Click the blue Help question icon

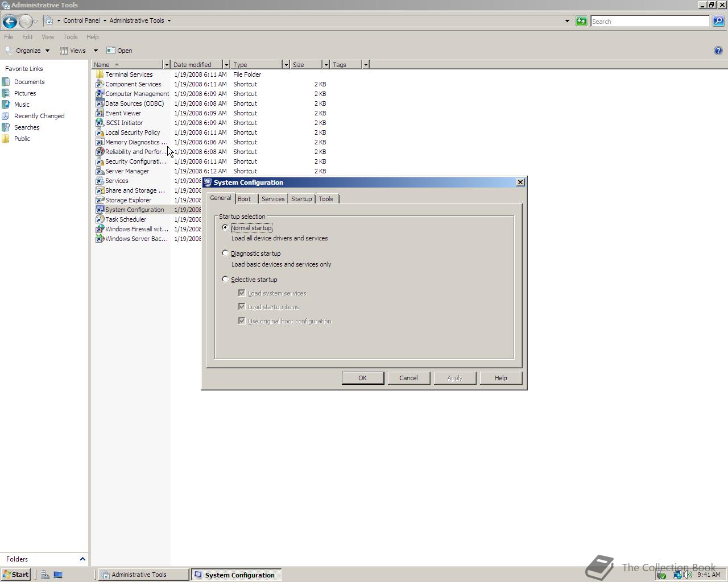[718, 51]
